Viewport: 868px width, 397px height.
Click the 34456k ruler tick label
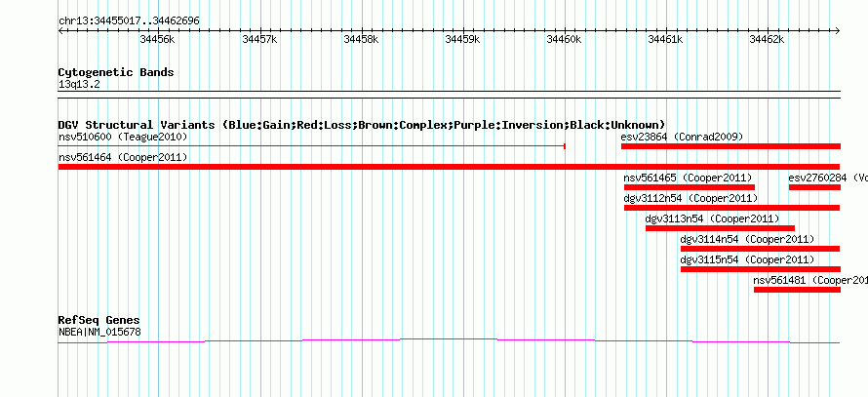pos(158,39)
